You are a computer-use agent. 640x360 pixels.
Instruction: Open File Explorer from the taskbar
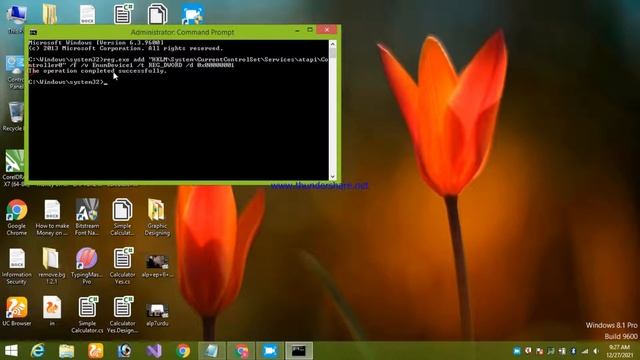tap(67, 351)
